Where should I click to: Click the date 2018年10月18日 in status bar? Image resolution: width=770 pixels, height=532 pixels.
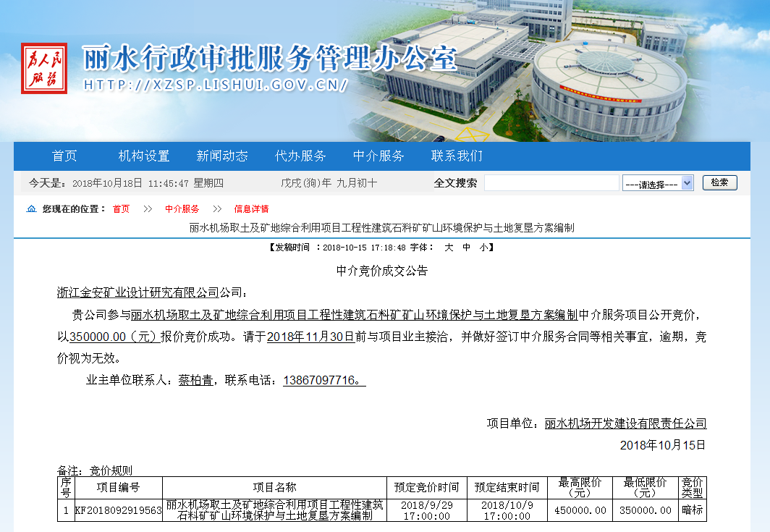(x=108, y=183)
